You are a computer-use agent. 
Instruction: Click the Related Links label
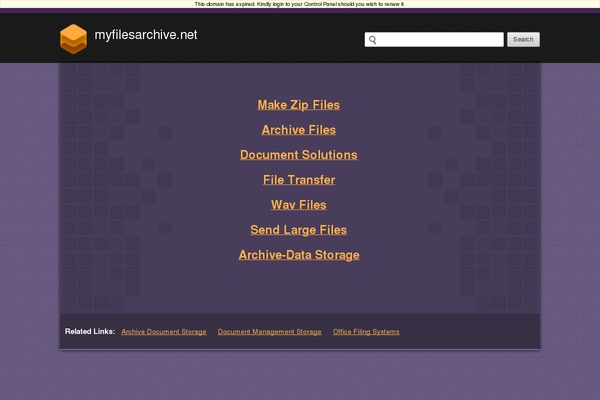point(90,331)
